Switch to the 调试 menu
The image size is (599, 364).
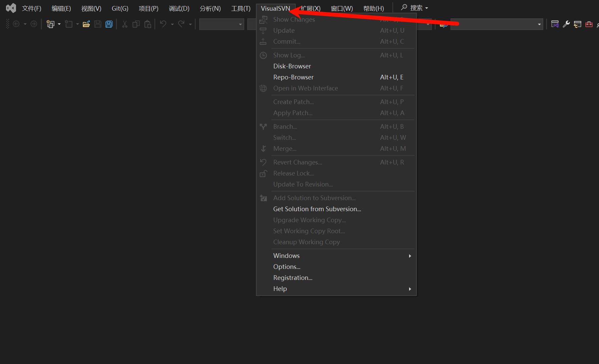(x=179, y=8)
